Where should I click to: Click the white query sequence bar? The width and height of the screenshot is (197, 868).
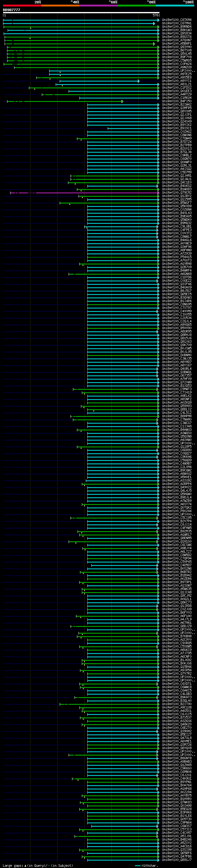tap(81, 12)
